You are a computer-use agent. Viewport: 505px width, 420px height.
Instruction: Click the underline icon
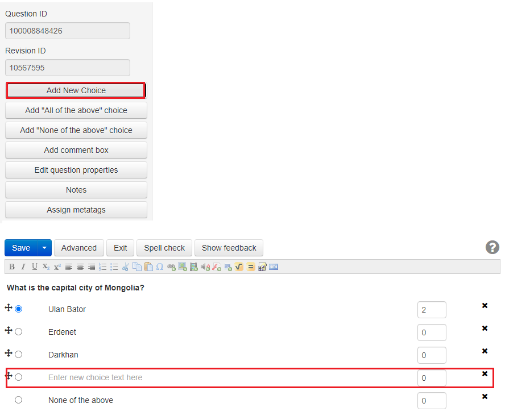point(35,267)
